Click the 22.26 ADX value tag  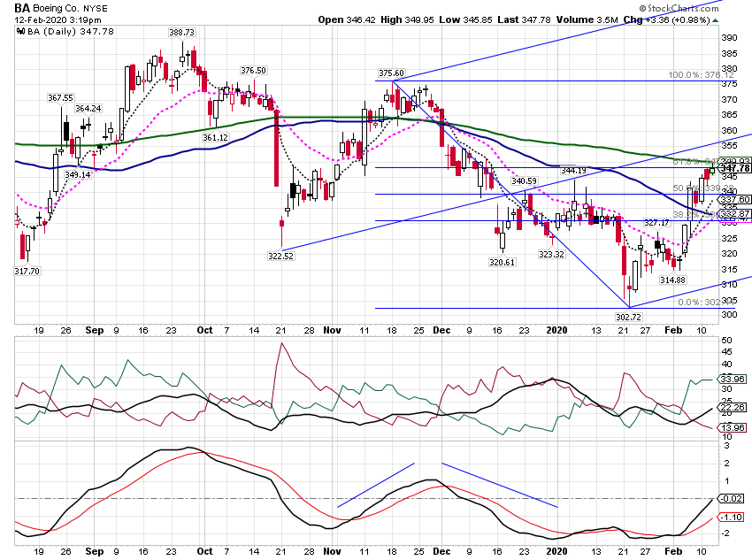733,408
